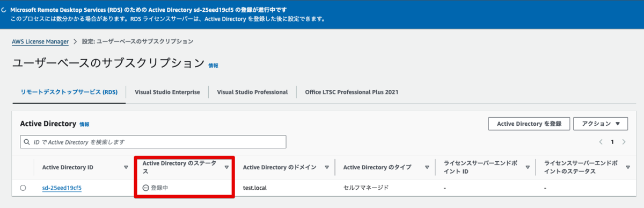The image size is (644, 208).
Task: Switch to the リモートデスクトップサービス (RDS) tab
Action: [x=69, y=92]
